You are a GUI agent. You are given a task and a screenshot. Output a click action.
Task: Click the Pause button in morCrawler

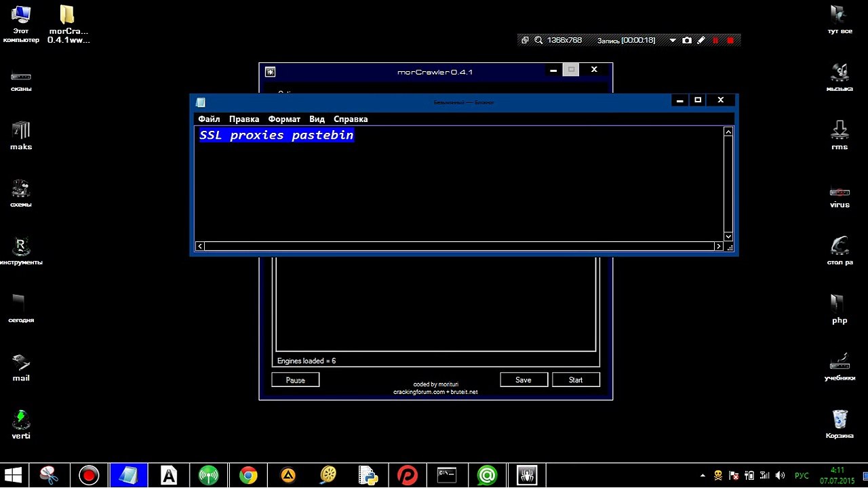pos(296,380)
